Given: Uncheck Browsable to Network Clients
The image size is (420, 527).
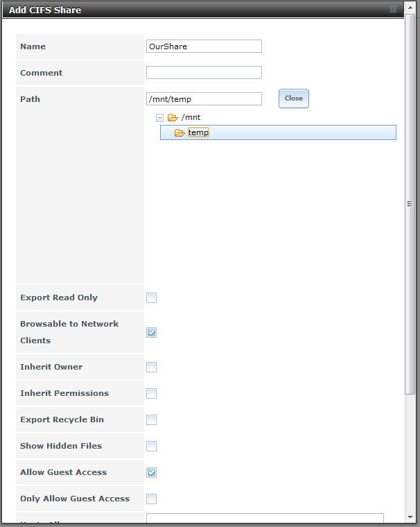Looking at the screenshot, I should click(x=151, y=332).
